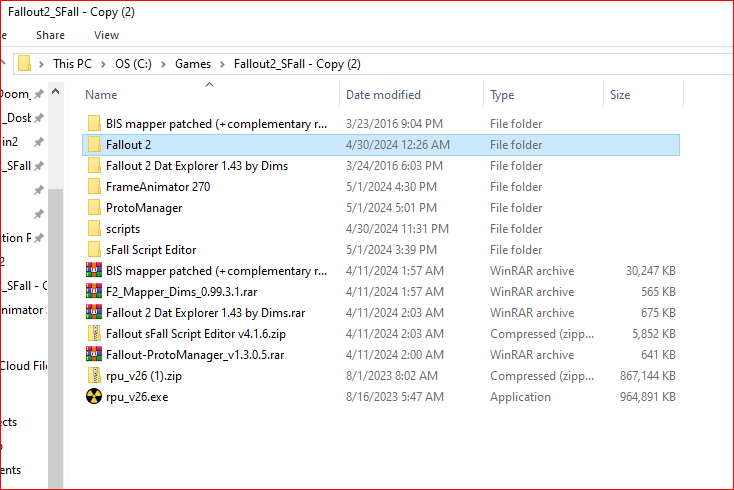Click zip icon of Fallout sFall Script Editor v4.1.6.zip
This screenshot has height=490, width=734.
pyautogui.click(x=94, y=334)
